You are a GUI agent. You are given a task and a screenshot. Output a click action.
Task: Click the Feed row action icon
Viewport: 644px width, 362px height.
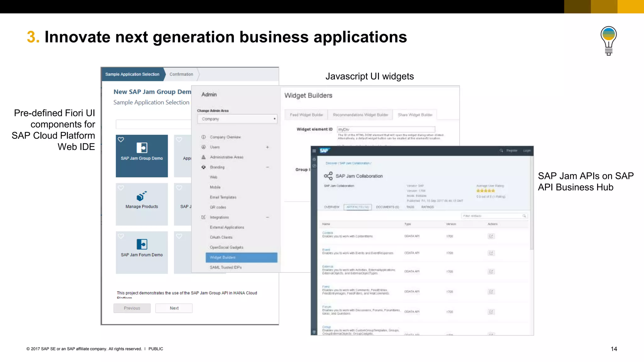(x=491, y=292)
